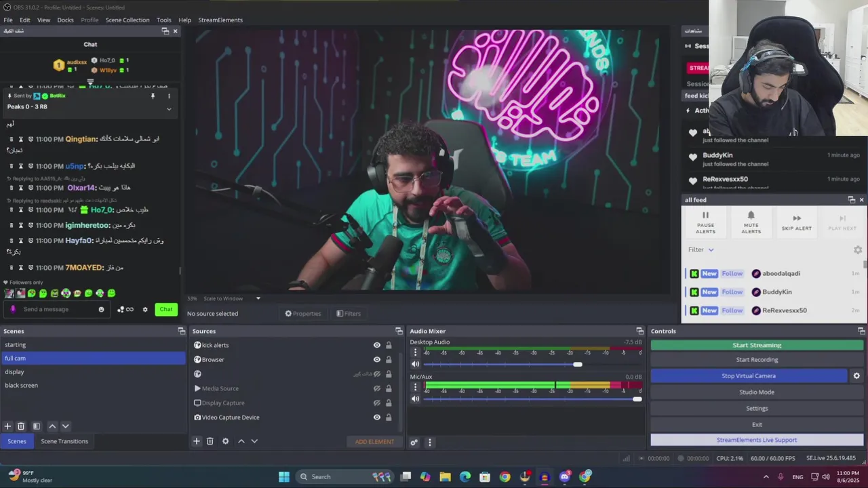Skip the current alert
Viewport: 868px width, 488px height.
pos(797,222)
